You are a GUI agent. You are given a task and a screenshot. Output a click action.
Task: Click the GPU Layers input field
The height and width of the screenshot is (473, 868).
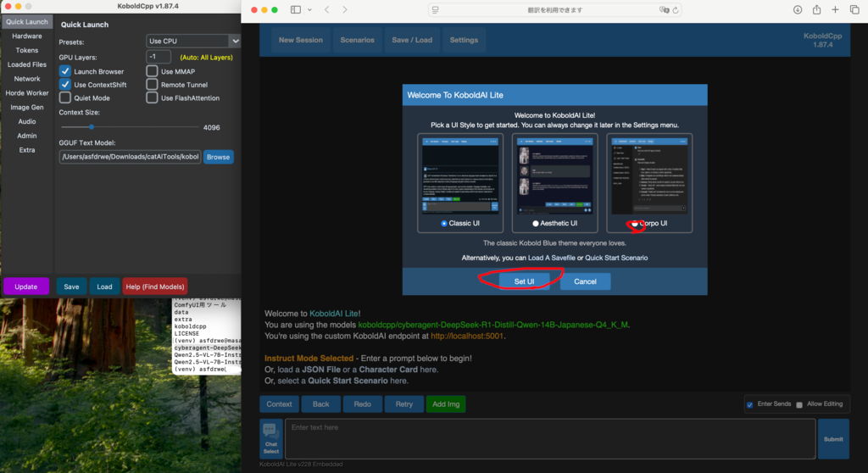[159, 57]
